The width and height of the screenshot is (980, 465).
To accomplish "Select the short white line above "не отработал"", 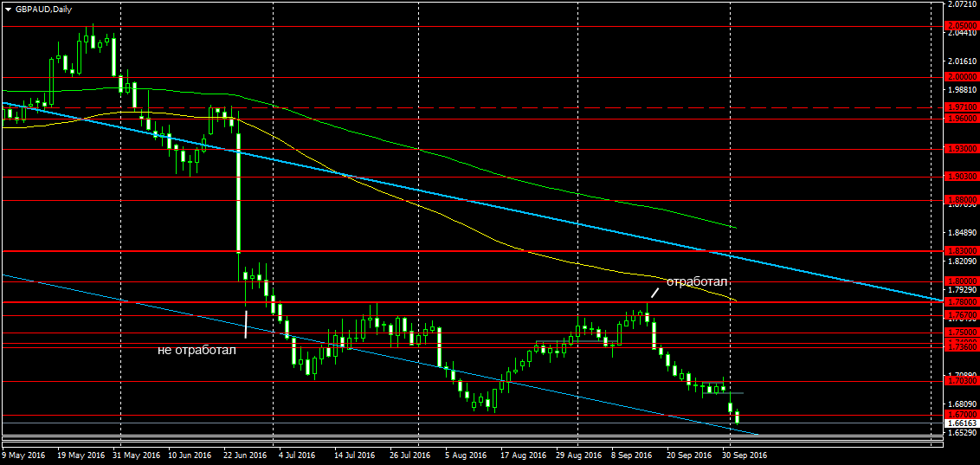I will [x=246, y=325].
